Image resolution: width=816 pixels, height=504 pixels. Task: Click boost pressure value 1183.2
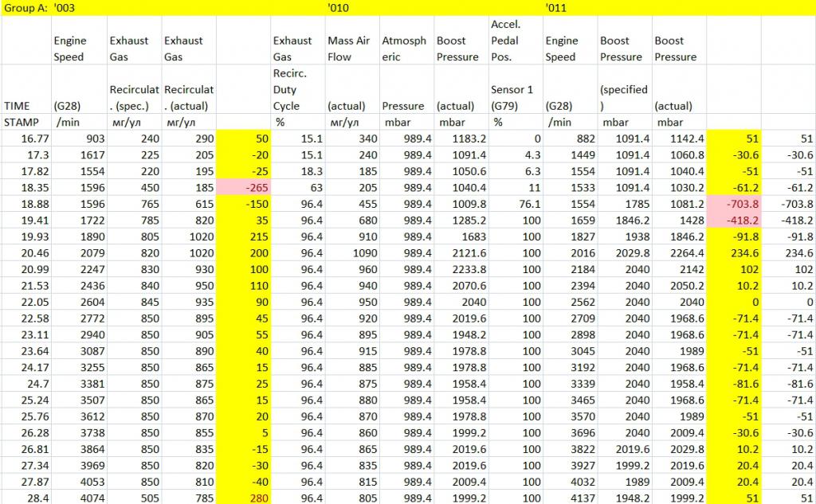[461, 139]
